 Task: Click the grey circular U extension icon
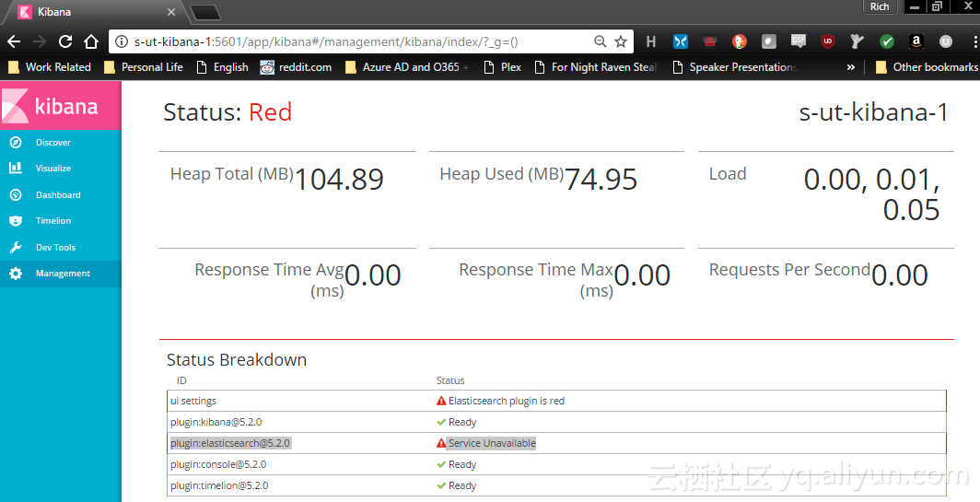(946, 41)
